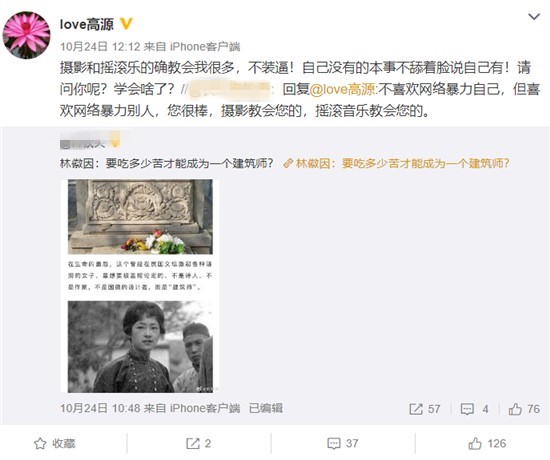Open the blurred username before 回复

(x=231, y=89)
